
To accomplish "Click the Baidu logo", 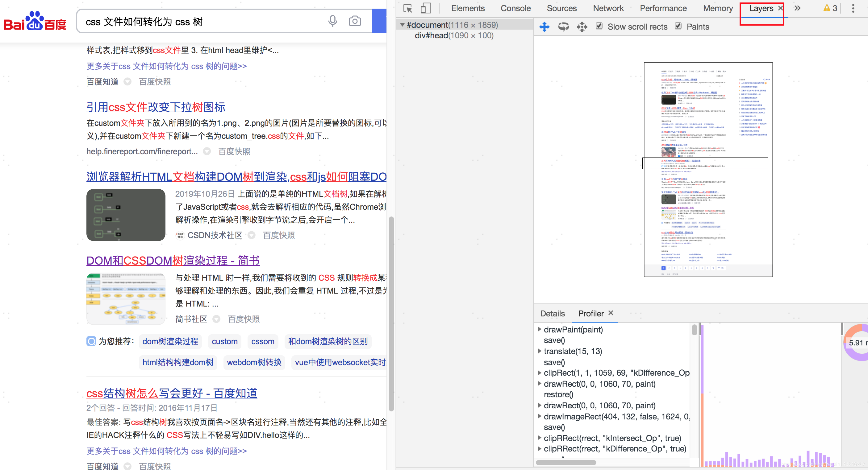I will pos(35,21).
